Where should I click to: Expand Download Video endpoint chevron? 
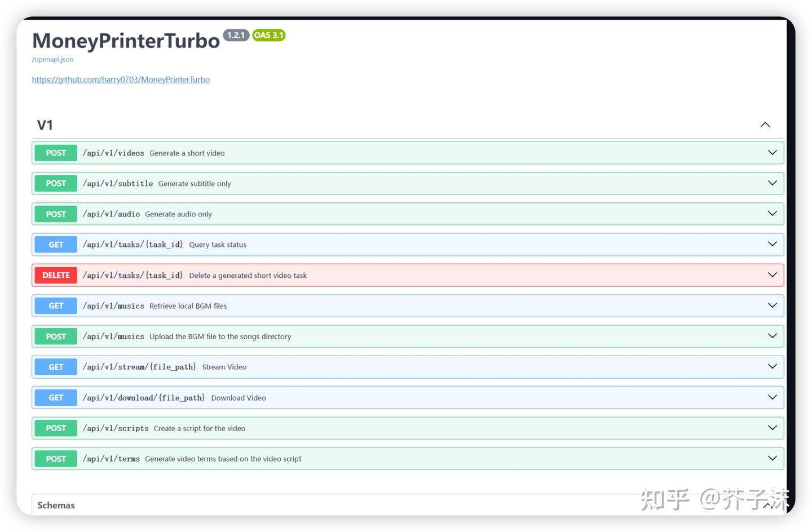773,397
